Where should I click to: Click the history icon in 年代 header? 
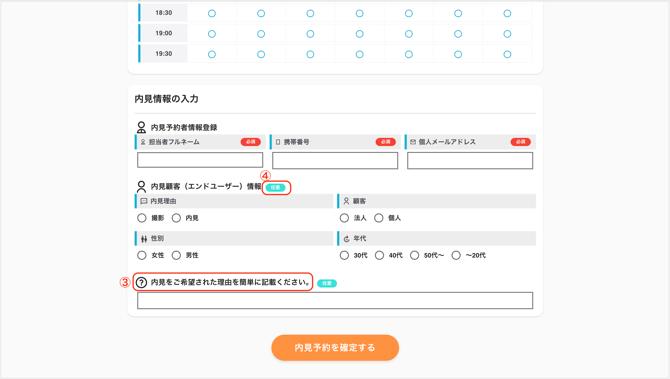pos(347,238)
